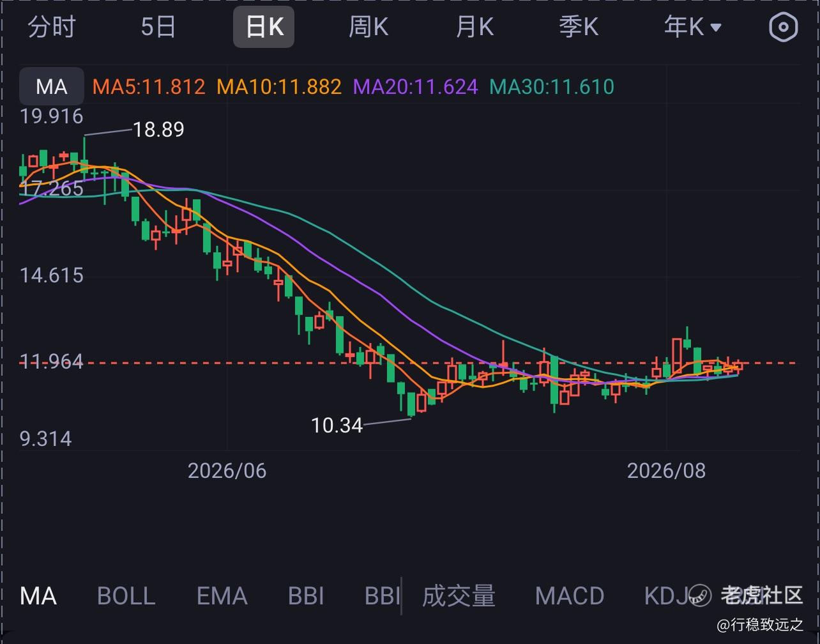
Task: Click the candlestick at the 10.34 low
Action: tap(411, 403)
